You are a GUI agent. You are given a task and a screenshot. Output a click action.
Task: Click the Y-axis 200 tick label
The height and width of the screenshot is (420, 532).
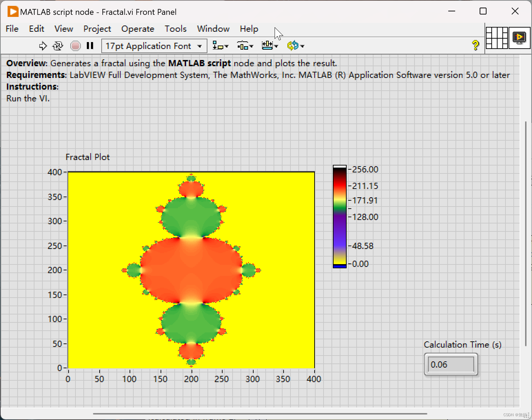[x=54, y=270]
